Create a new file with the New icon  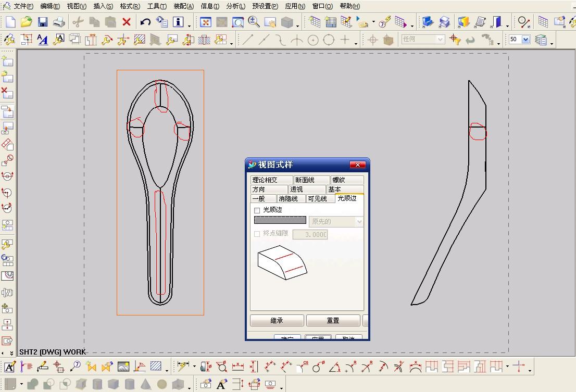coord(10,22)
